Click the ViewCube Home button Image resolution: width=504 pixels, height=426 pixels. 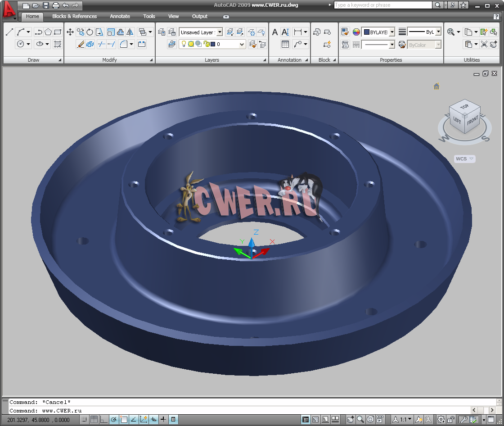(436, 86)
